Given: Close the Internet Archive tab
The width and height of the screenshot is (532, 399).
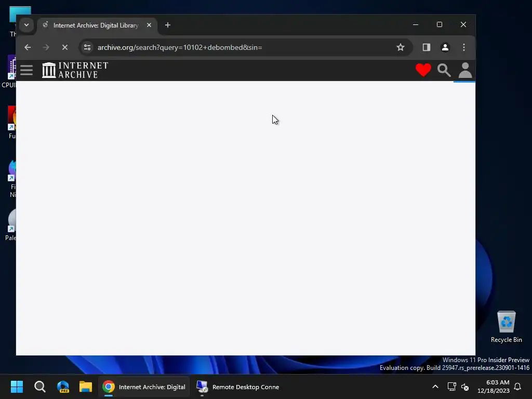Looking at the screenshot, I should [149, 25].
